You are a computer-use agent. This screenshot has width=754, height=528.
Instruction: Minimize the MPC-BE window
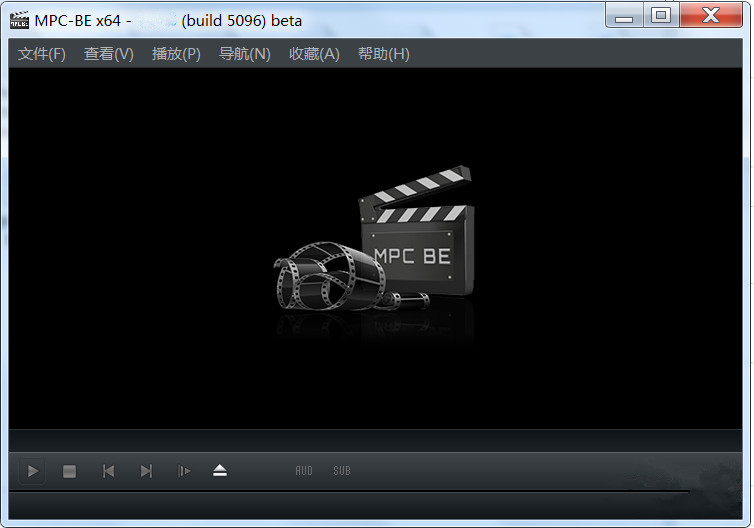pos(624,16)
